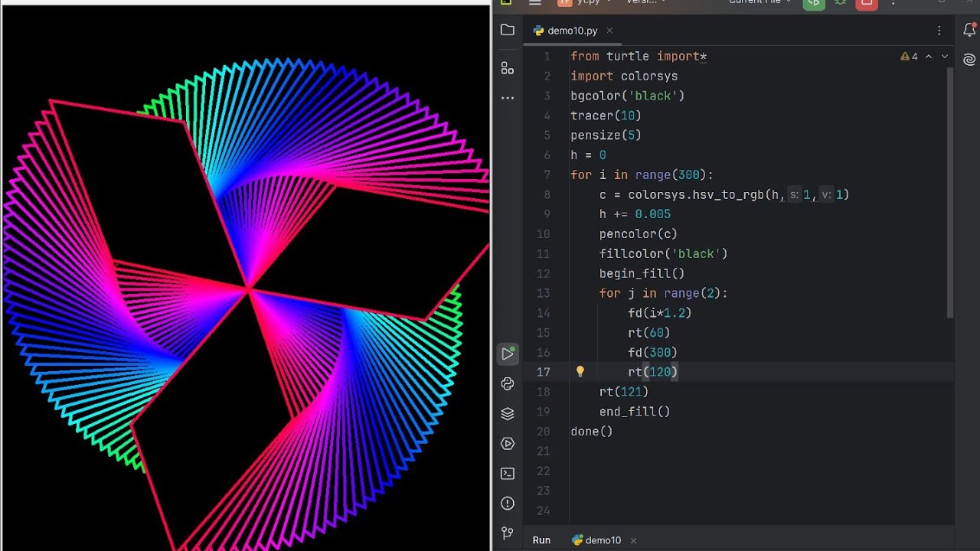The image size is (980, 551).
Task: Jump to next highlighted problem arrow
Action: click(x=944, y=57)
